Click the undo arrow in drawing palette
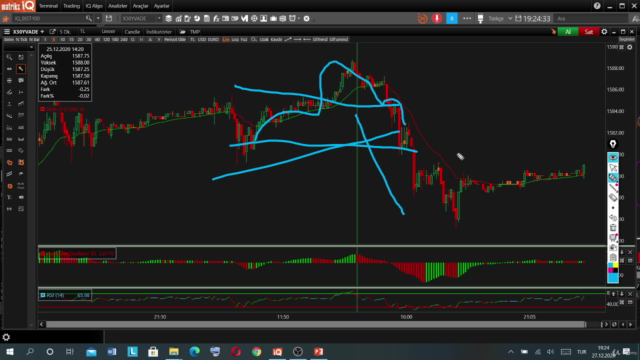This screenshot has width=640, height=360. click(x=613, y=218)
